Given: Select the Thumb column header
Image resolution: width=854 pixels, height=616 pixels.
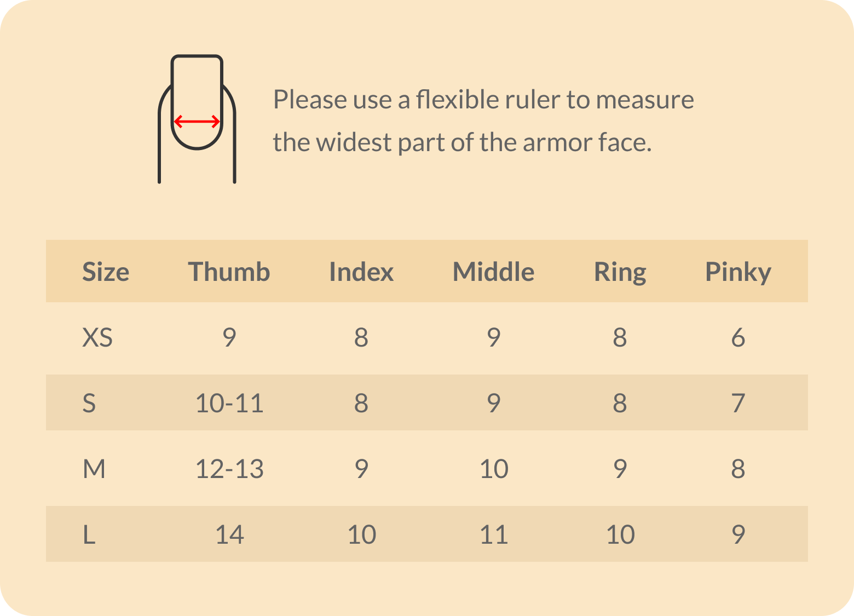Looking at the screenshot, I should (x=229, y=272).
